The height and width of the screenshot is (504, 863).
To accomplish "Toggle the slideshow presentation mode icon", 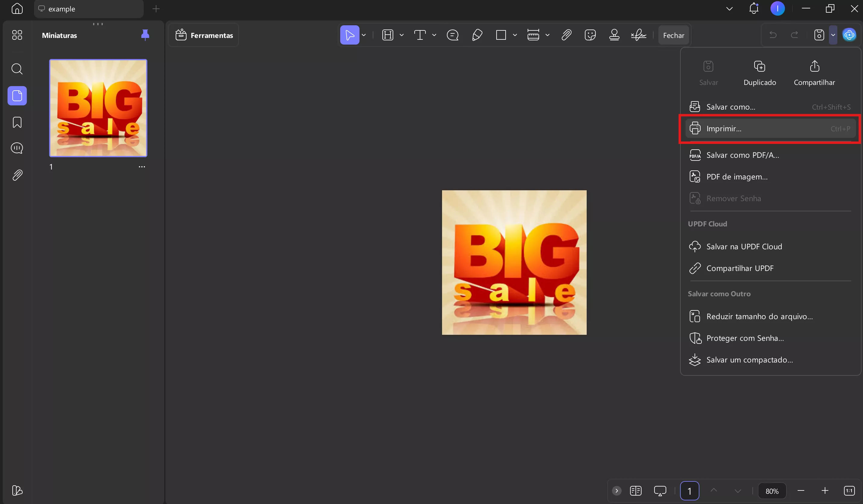I will (x=660, y=491).
